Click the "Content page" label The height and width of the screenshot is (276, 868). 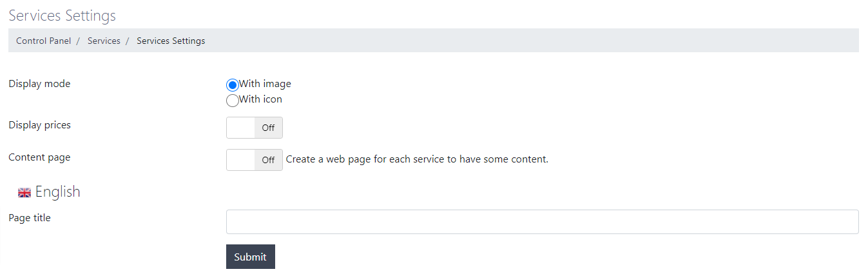39,157
